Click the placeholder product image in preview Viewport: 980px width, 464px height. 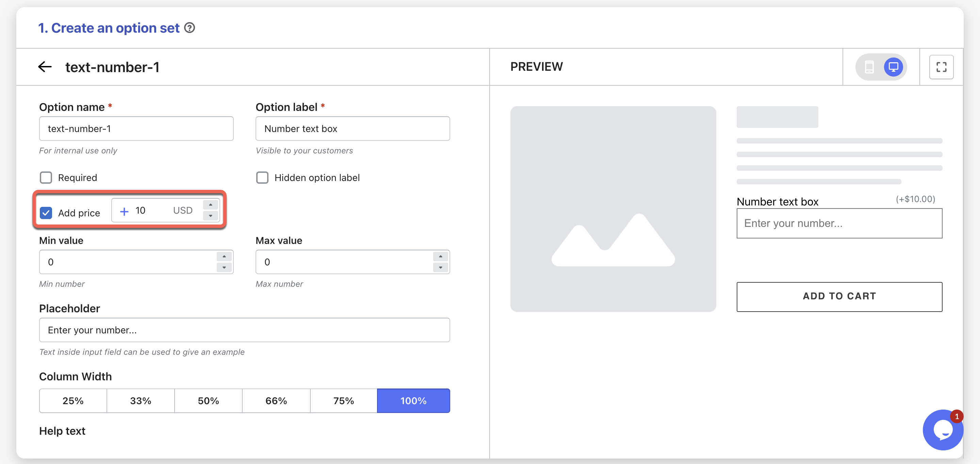pos(612,209)
